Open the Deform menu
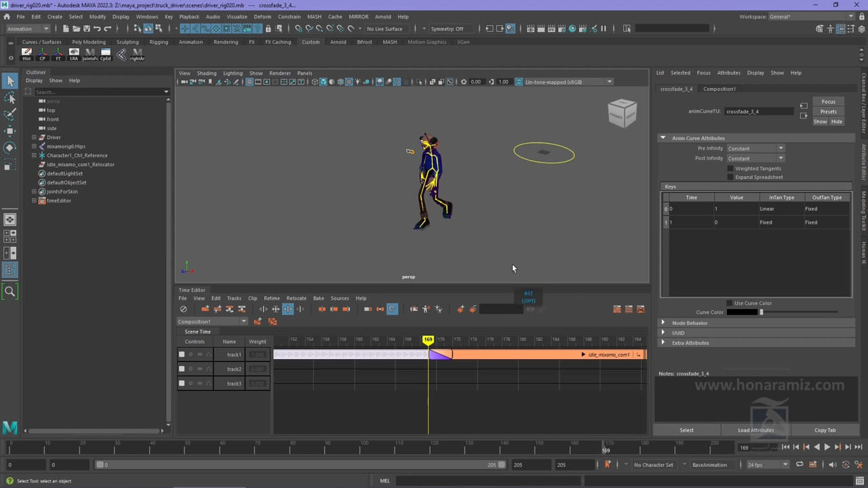This screenshot has height=488, width=868. [x=262, y=16]
